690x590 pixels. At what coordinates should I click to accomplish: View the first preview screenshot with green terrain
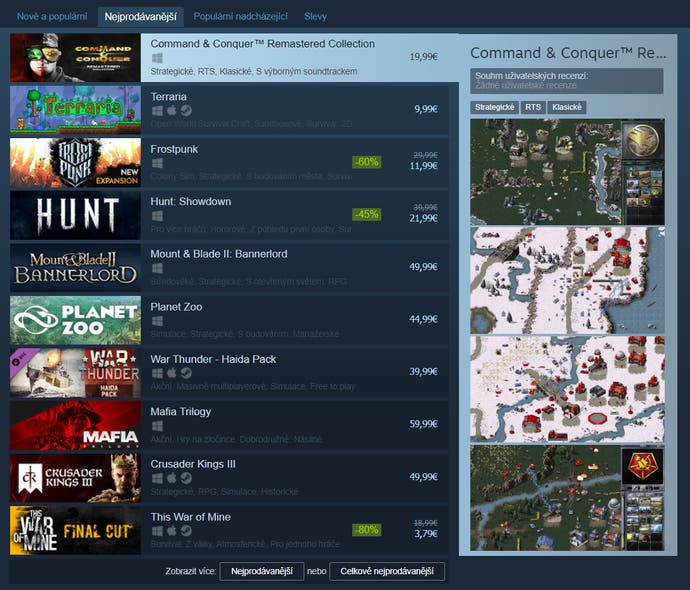coord(567,172)
